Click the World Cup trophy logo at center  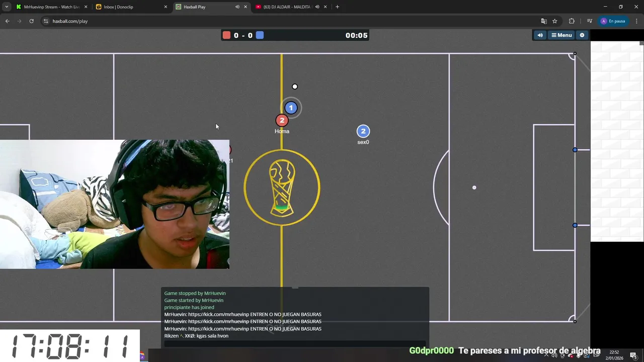[x=282, y=188]
